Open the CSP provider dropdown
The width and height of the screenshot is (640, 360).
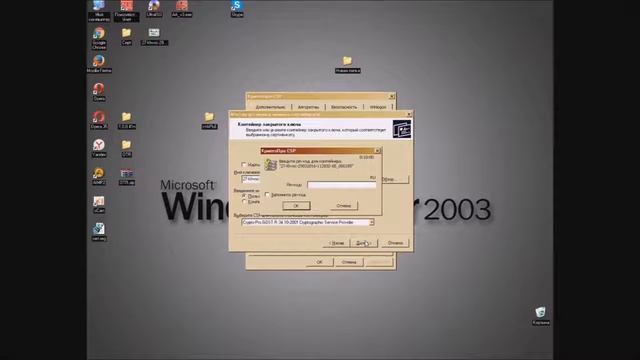coord(371,222)
